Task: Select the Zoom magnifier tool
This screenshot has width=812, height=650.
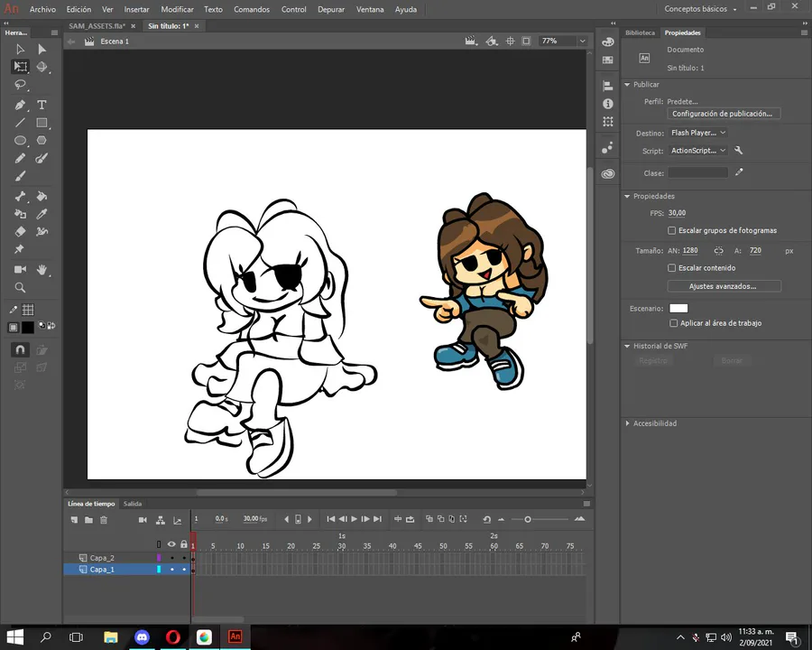Action: [x=20, y=287]
